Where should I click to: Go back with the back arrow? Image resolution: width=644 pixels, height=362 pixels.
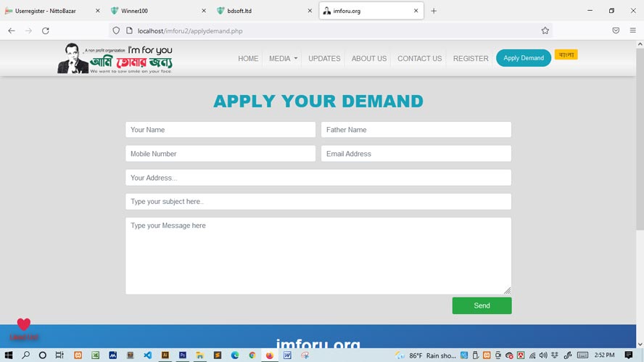[12, 30]
